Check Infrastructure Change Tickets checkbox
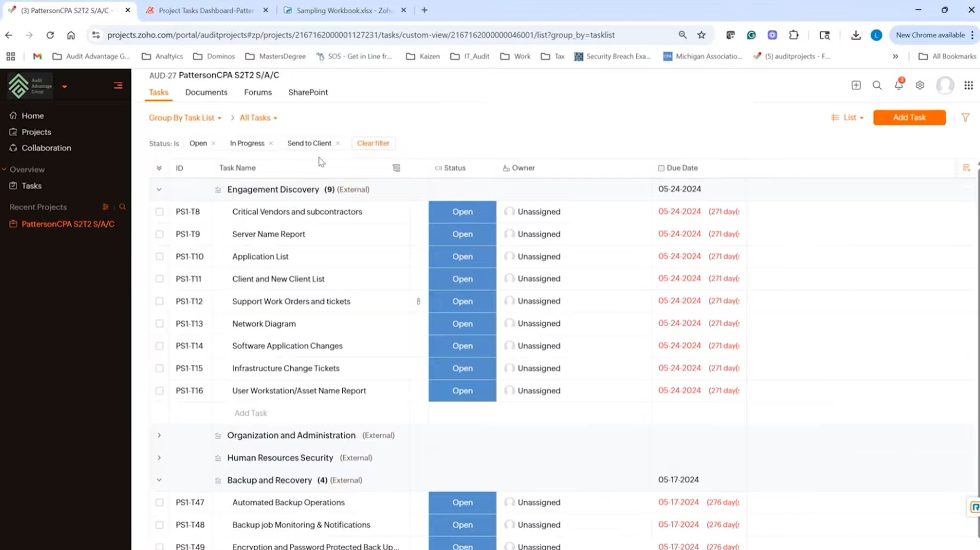The image size is (980, 550). (159, 369)
